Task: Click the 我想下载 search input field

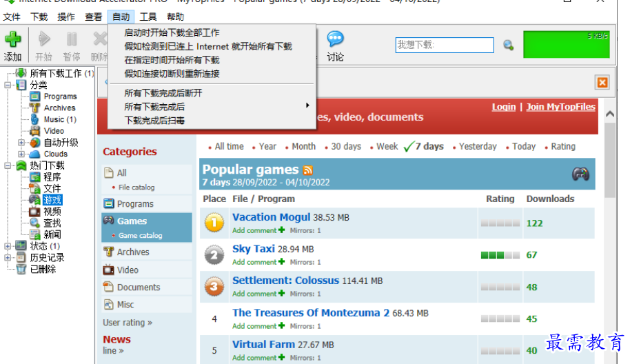Action: [445, 45]
